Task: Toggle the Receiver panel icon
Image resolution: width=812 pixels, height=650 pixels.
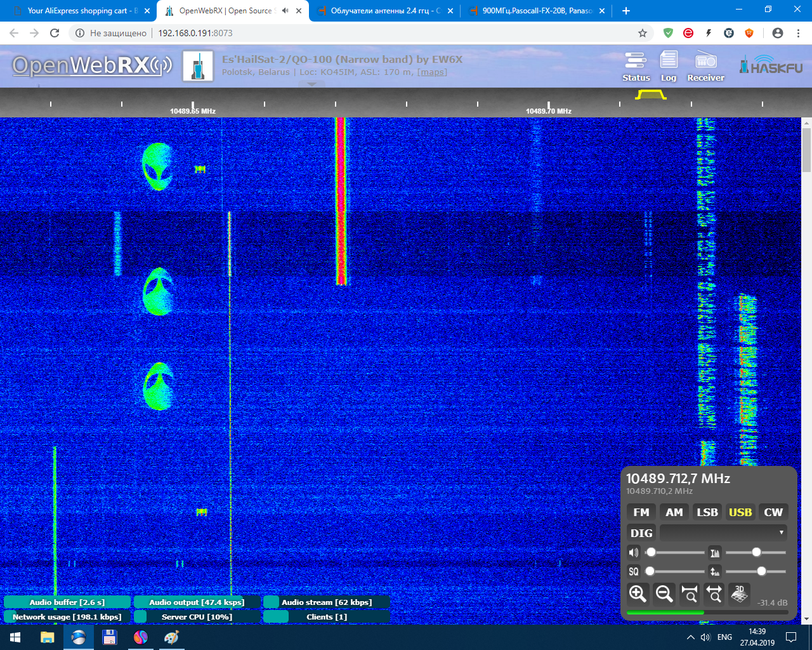Action: click(x=705, y=67)
